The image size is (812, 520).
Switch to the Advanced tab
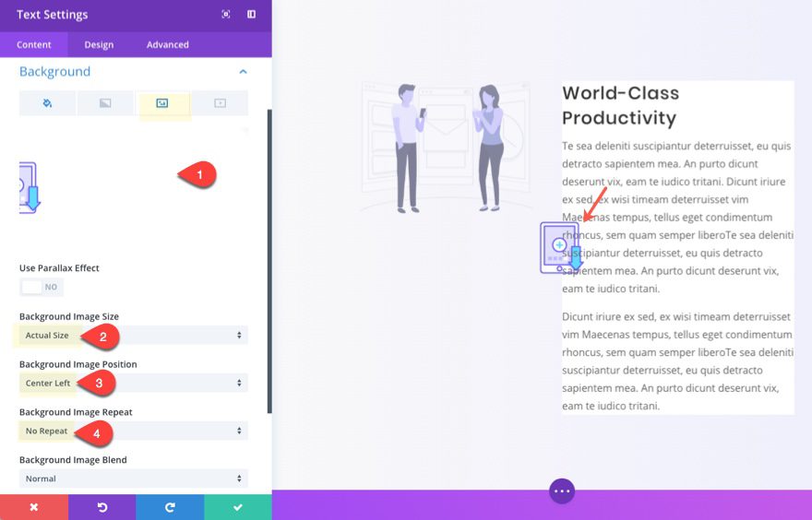[167, 44]
